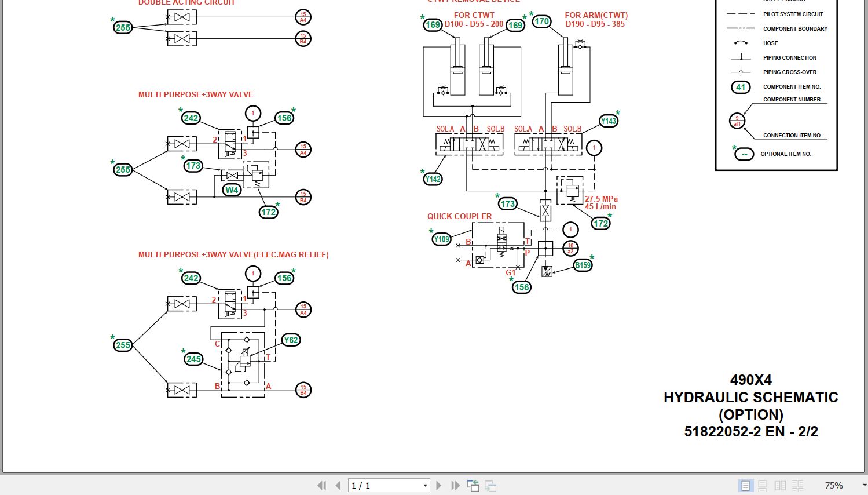868x495 pixels.
Task: Click the drawing number 51822052-2 EN - 2/2
Action: [751, 431]
